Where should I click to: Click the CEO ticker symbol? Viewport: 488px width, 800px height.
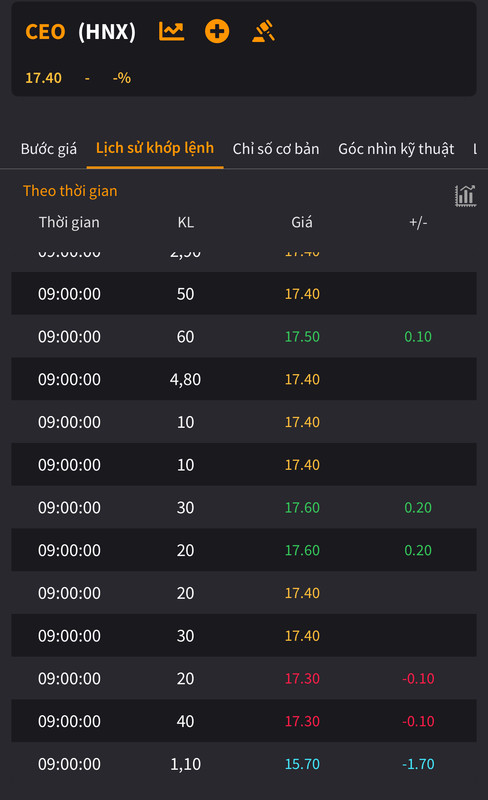pos(45,32)
